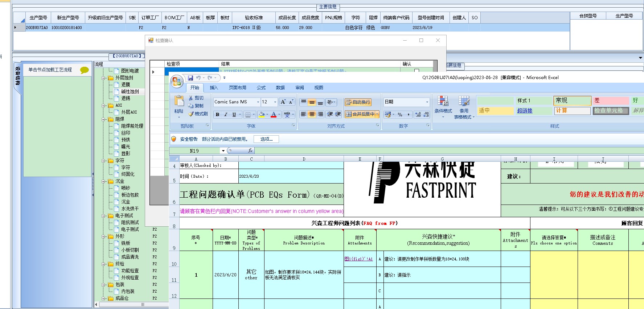Open the 公式 ribbon tab

point(261,88)
